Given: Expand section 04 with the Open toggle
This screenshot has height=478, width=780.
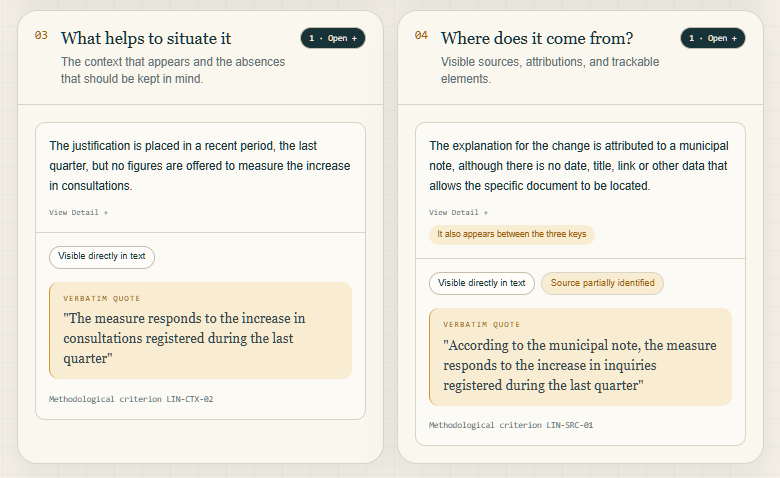Looking at the screenshot, I should click(713, 38).
